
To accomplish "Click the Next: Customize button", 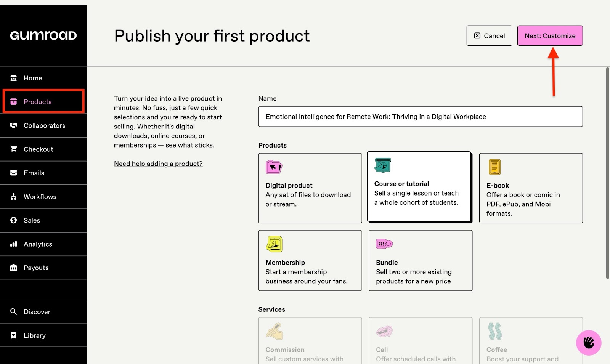I will tap(550, 36).
